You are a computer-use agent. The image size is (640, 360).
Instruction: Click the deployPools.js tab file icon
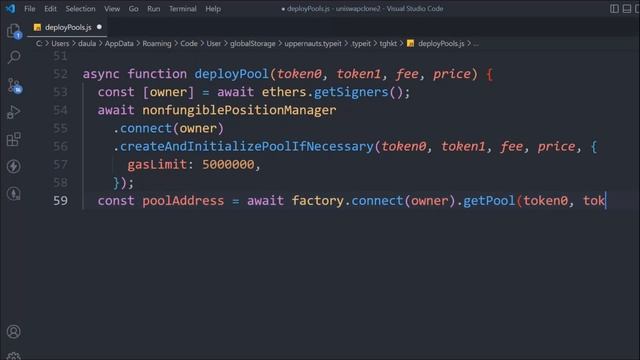pyautogui.click(x=38, y=27)
